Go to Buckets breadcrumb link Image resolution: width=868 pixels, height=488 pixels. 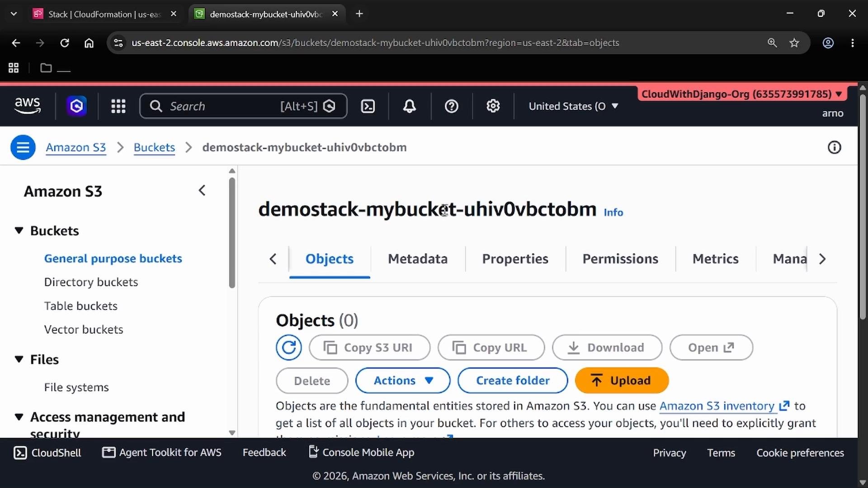click(x=154, y=147)
